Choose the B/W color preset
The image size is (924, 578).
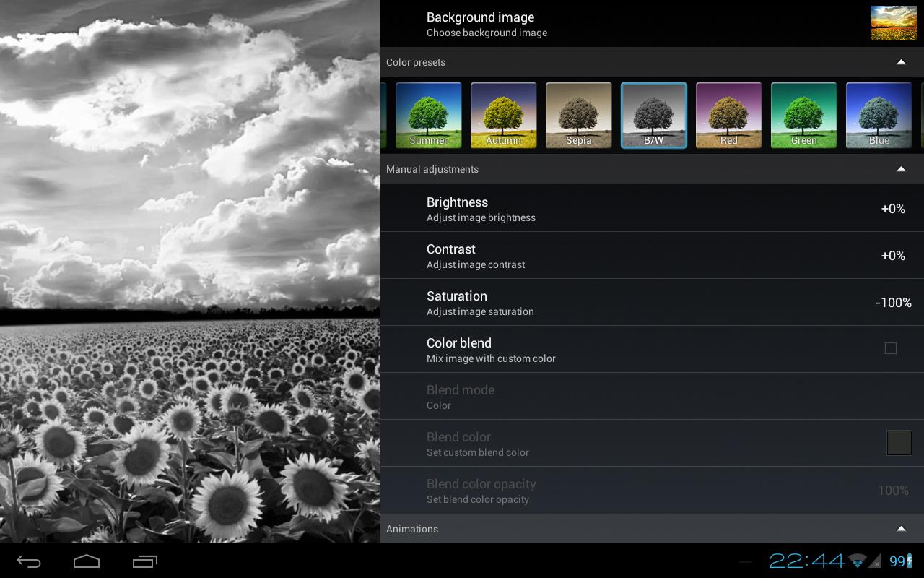(653, 116)
